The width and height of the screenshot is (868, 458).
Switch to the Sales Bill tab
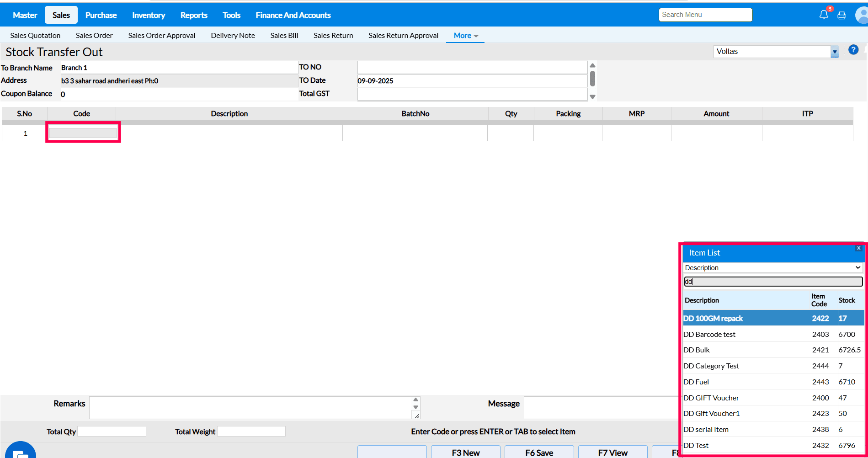[284, 36]
